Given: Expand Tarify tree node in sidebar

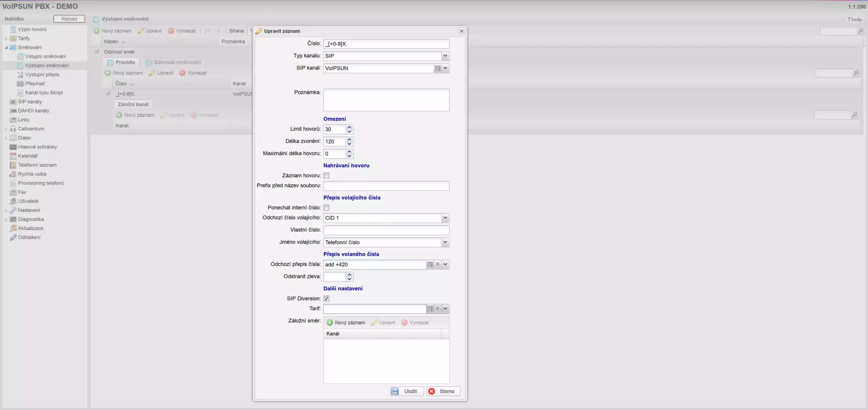Looking at the screenshot, I should [6, 38].
